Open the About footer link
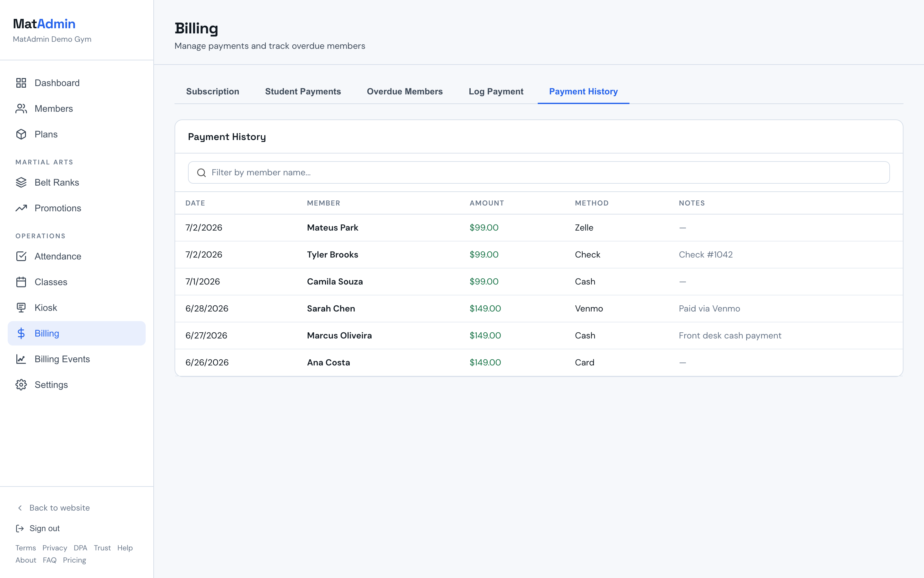 pyautogui.click(x=26, y=560)
